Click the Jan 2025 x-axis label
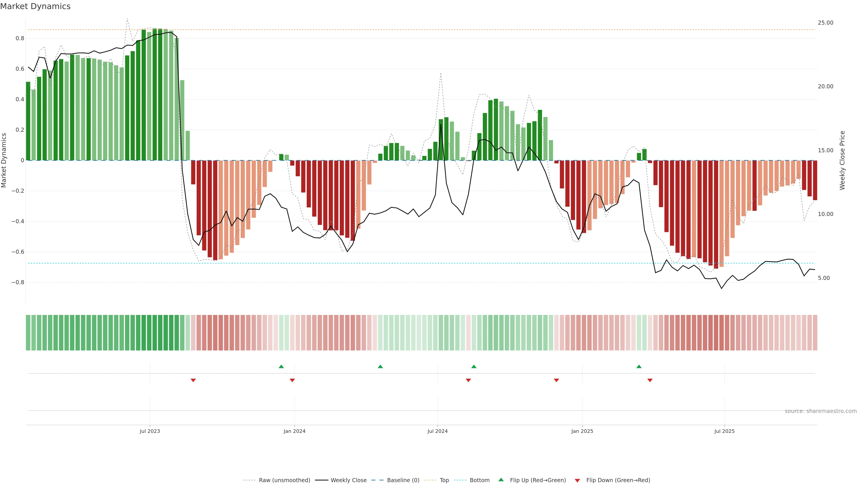This screenshot has width=868, height=488. pyautogui.click(x=582, y=431)
